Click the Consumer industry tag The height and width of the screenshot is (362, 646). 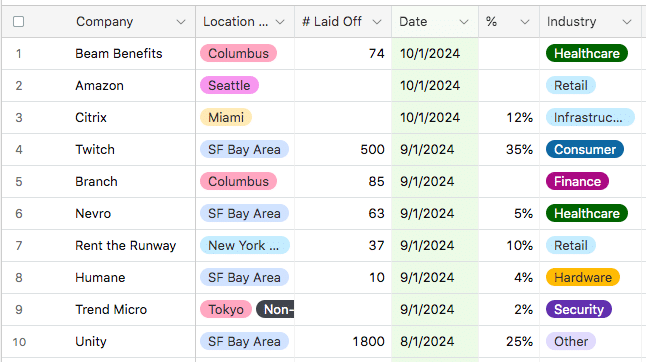click(x=585, y=149)
